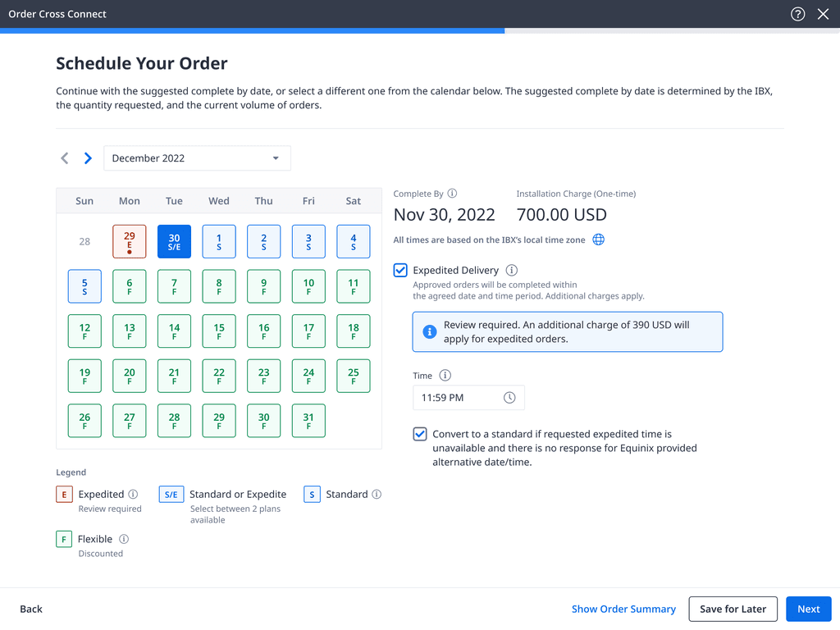Go to the previous month arrow
This screenshot has height=630, width=840.
point(65,158)
